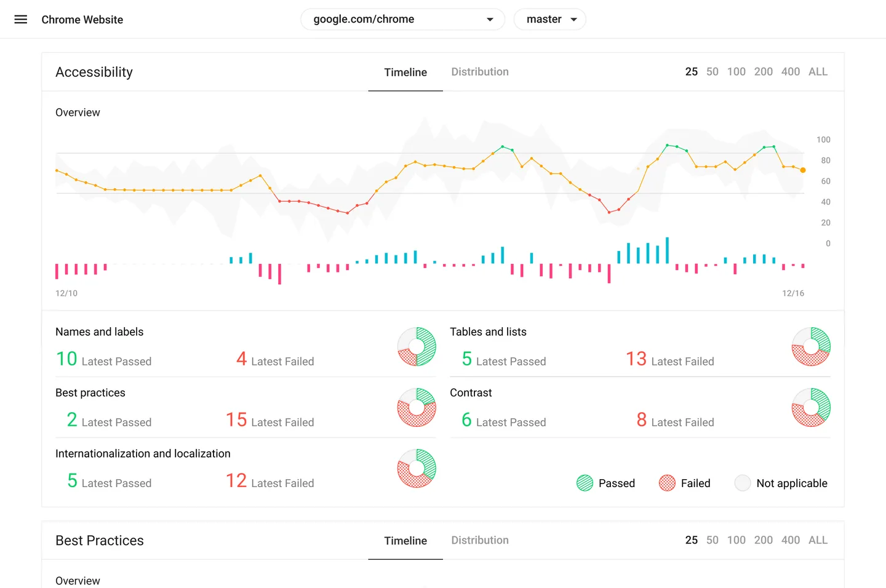The height and width of the screenshot is (588, 886).
Task: Show 400 builds in Accessibility
Action: pyautogui.click(x=791, y=72)
